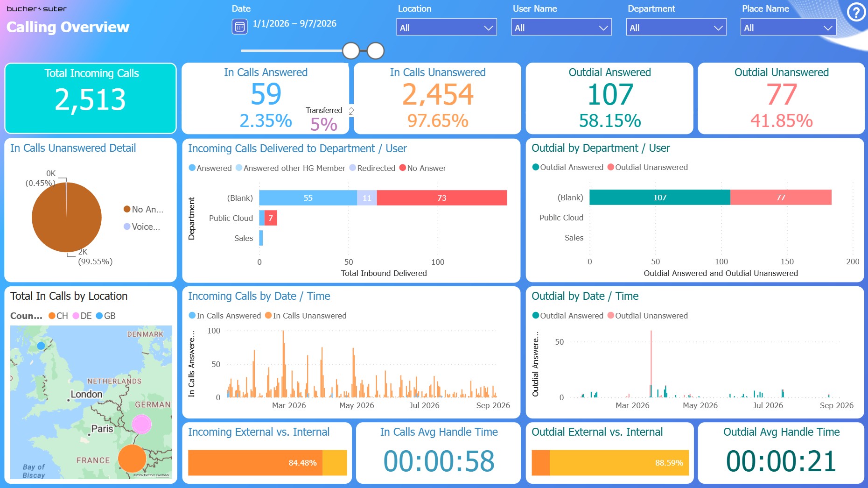Click the Transferred 5% value

pos(324,124)
